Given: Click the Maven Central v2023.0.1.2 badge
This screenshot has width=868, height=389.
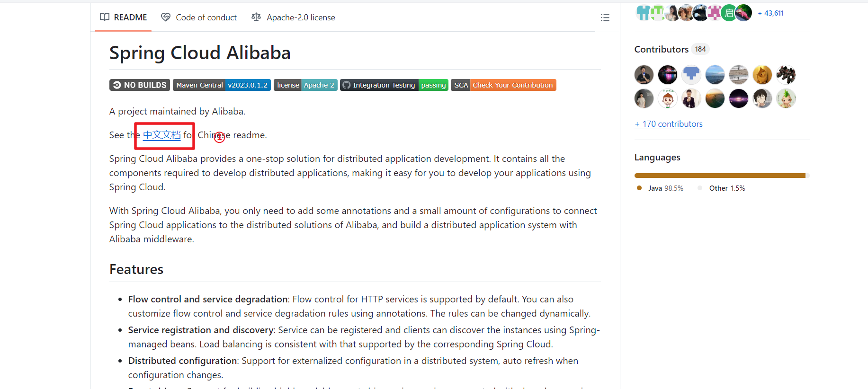Looking at the screenshot, I should 222,85.
